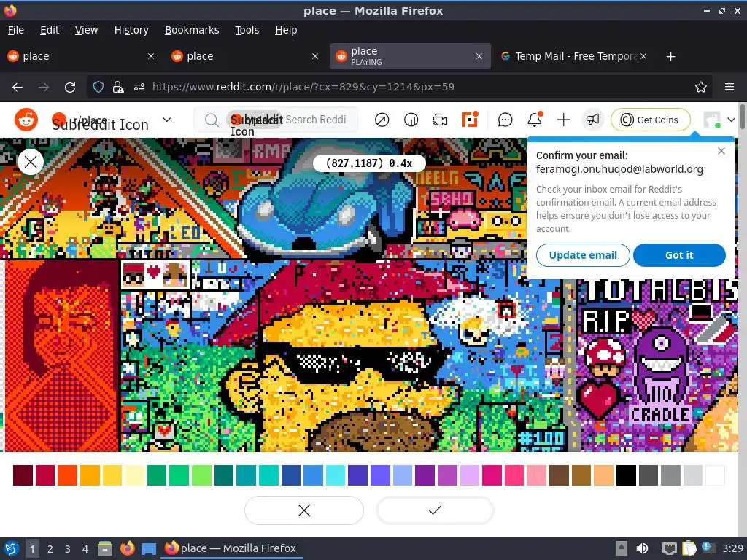Dismiss the confirm email popup
The image size is (747, 560).
click(721, 151)
